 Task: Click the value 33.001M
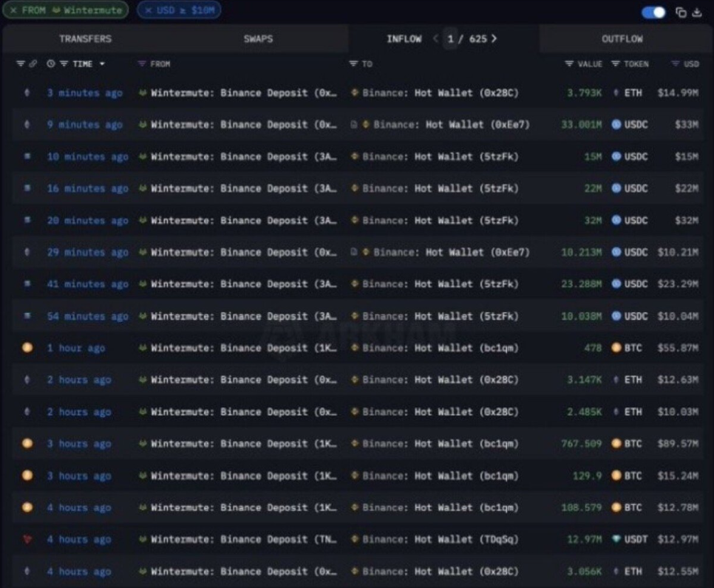pos(582,125)
